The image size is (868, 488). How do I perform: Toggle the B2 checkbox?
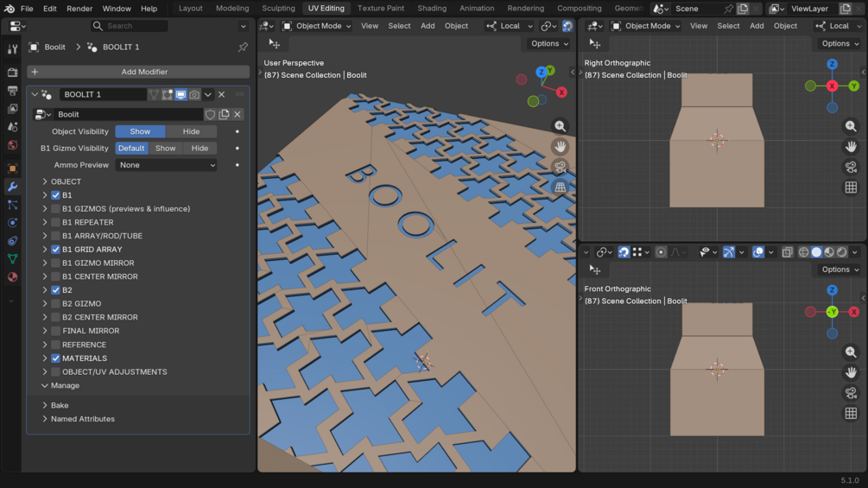pyautogui.click(x=55, y=290)
